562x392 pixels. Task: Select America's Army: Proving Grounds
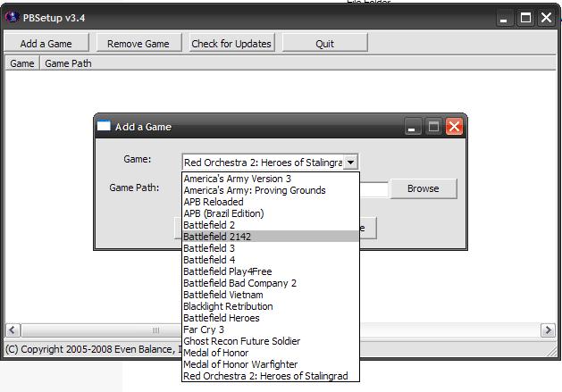coord(270,190)
